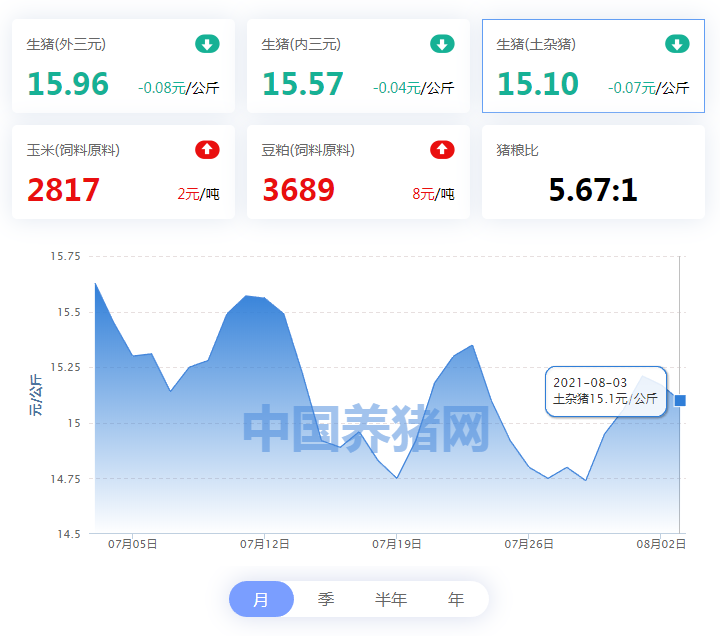Viewport: 720px width, 636px height.
Task: Select the 月 time range tab
Action: coord(261,600)
